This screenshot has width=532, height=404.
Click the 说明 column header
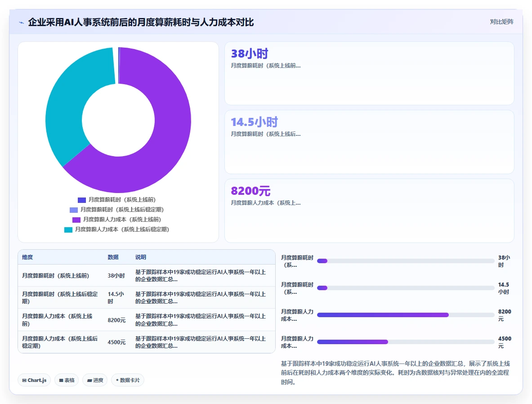click(x=141, y=257)
